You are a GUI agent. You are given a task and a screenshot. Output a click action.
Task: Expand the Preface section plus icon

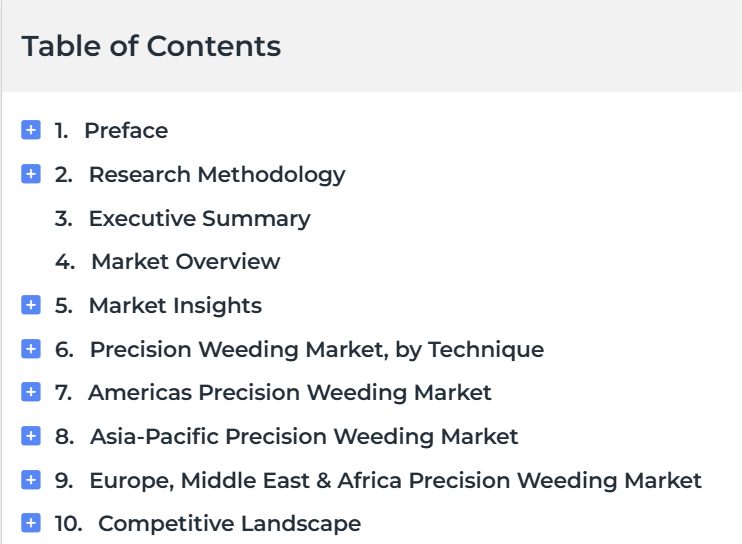tap(31, 130)
